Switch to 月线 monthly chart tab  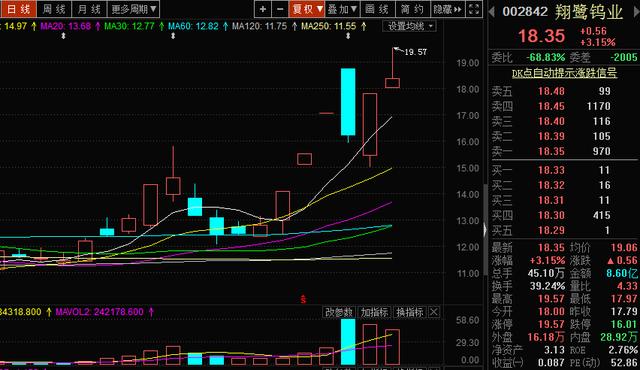[x=89, y=9]
